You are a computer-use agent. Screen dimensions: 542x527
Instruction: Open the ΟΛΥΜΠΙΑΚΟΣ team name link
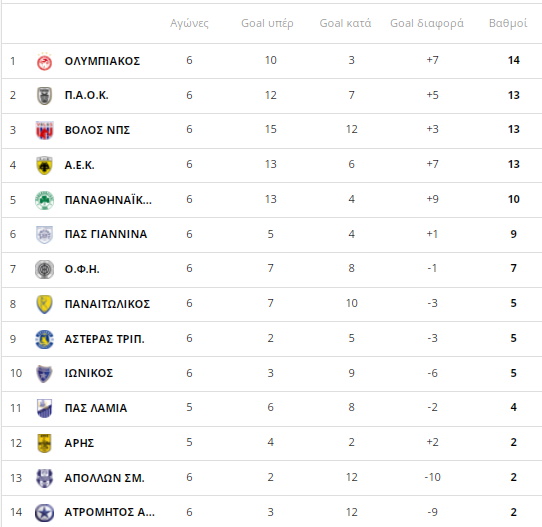coord(102,61)
